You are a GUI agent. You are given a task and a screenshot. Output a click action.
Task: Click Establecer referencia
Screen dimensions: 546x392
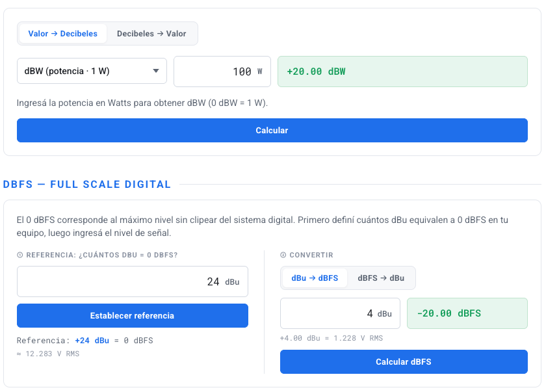pos(133,315)
